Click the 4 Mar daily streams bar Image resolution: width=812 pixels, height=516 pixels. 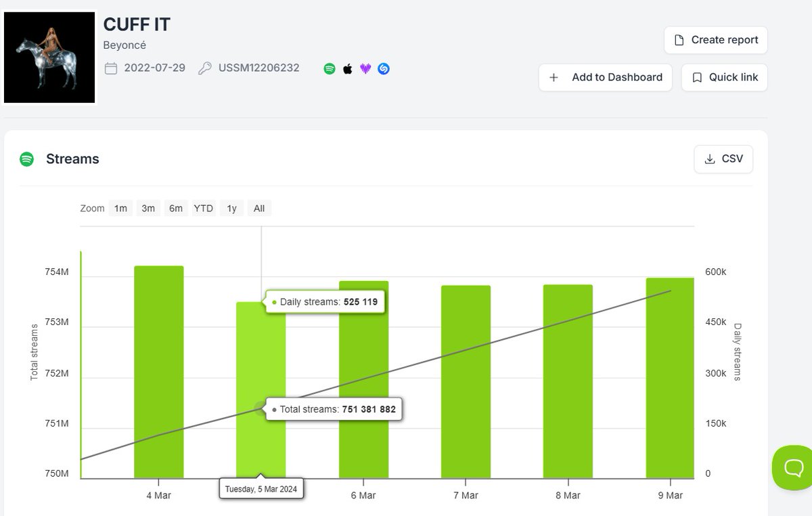159,372
